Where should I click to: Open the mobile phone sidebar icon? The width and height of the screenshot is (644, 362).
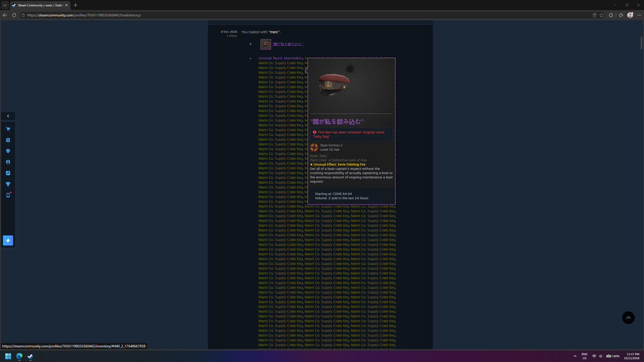[8, 195]
